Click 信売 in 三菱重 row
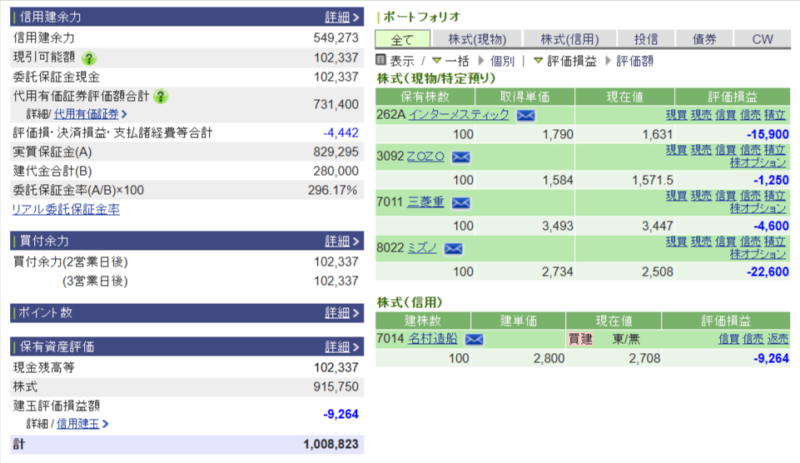Screen dimensions: 800x463 [750, 196]
